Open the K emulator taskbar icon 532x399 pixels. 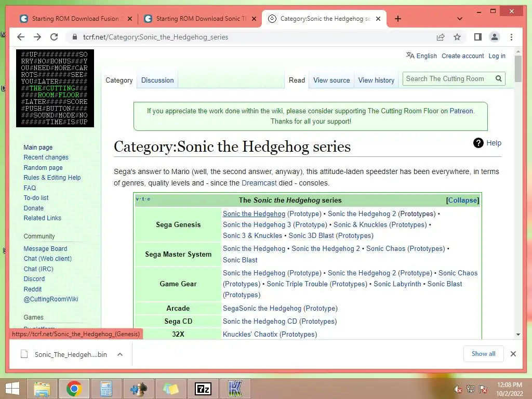[x=235, y=389]
